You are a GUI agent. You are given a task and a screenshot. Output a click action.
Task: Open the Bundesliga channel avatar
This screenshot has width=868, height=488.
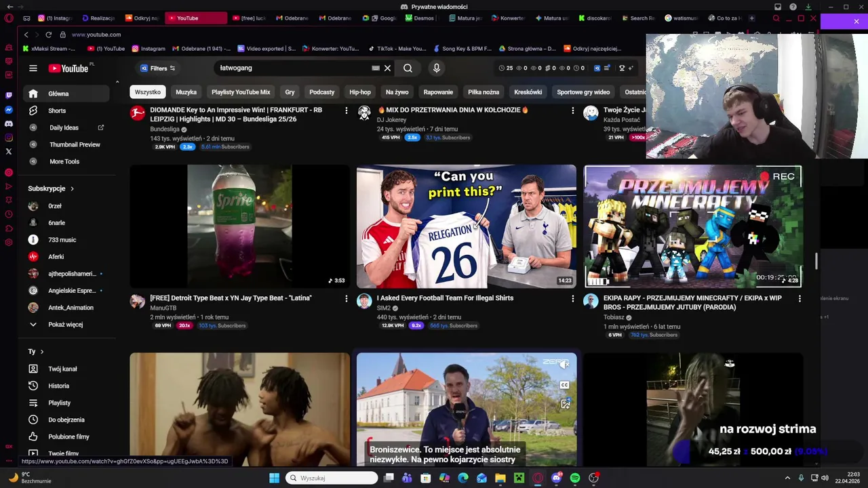(138, 113)
